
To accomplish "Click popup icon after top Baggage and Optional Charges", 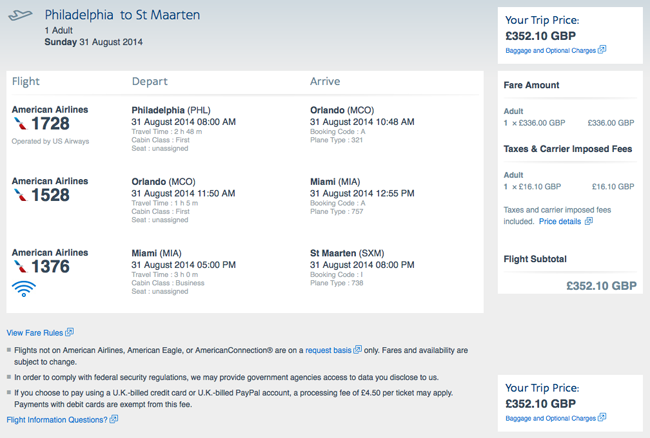I will click(x=602, y=50).
